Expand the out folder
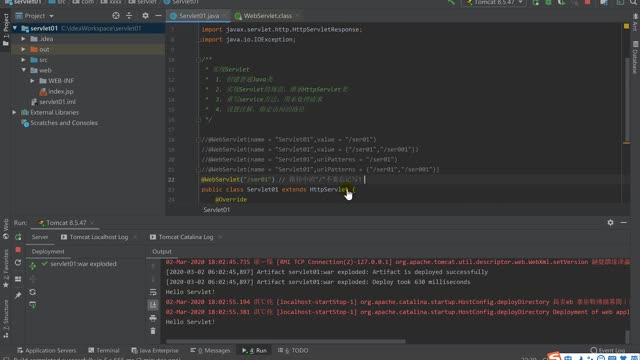 (x=23, y=49)
